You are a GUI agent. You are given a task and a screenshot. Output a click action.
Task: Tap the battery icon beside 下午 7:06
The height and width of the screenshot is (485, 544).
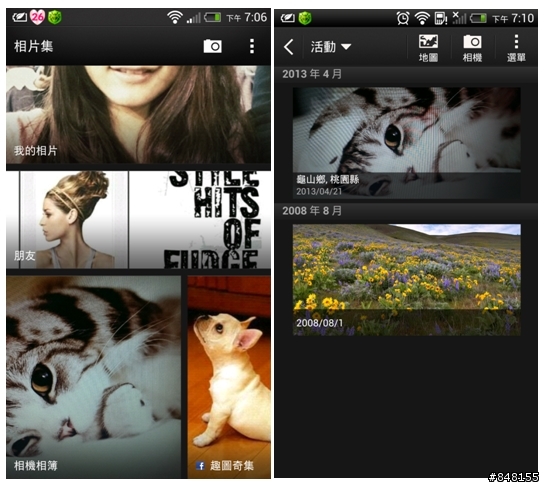pos(212,17)
